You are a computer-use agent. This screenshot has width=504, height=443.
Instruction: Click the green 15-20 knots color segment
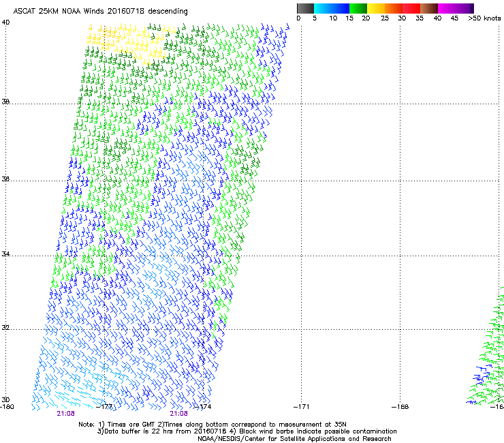click(x=358, y=8)
